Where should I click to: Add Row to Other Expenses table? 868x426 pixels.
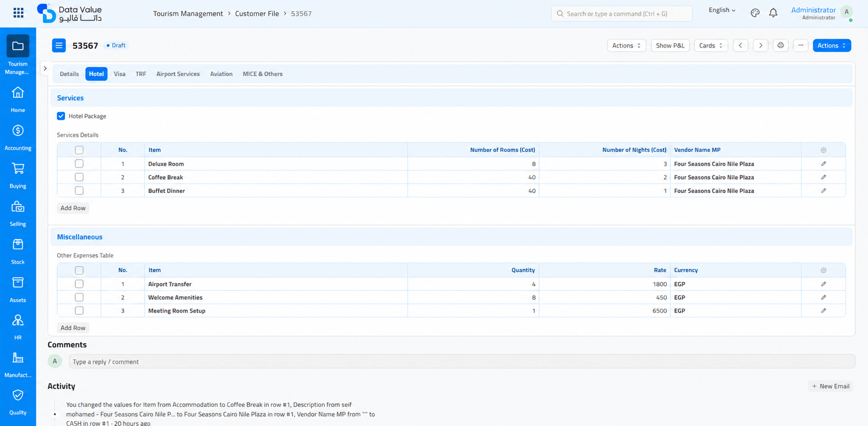coord(73,328)
